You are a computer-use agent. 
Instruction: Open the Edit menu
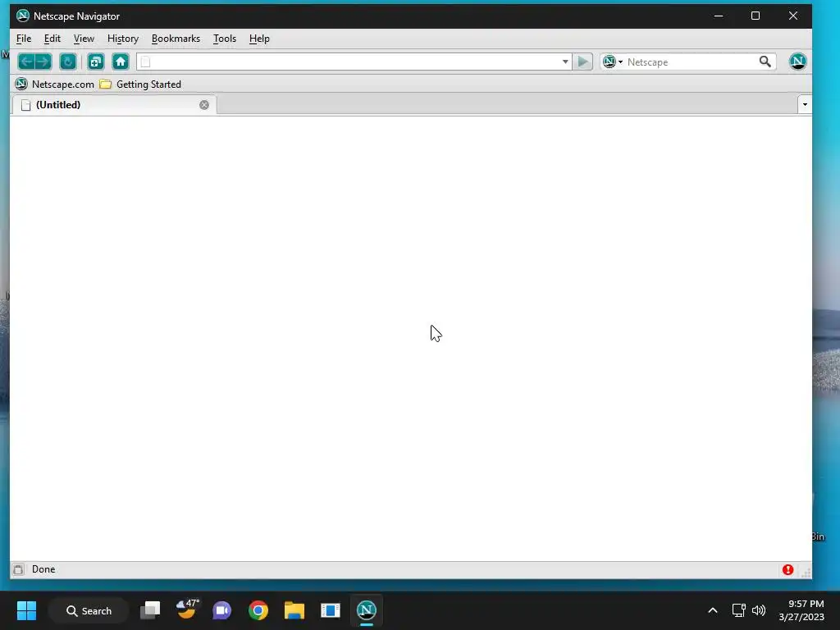click(52, 39)
